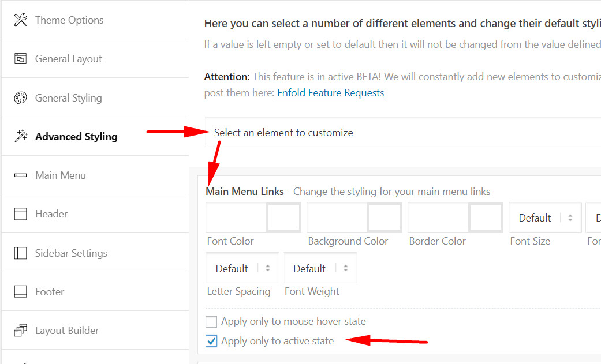Open the Theme Options tab
Screen dimensions: 601x364
95,20
